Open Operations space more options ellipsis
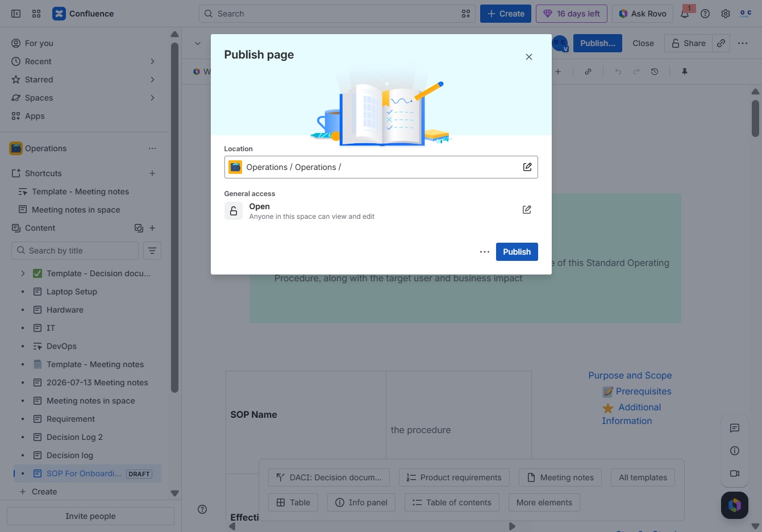762x532 pixels. [152, 148]
